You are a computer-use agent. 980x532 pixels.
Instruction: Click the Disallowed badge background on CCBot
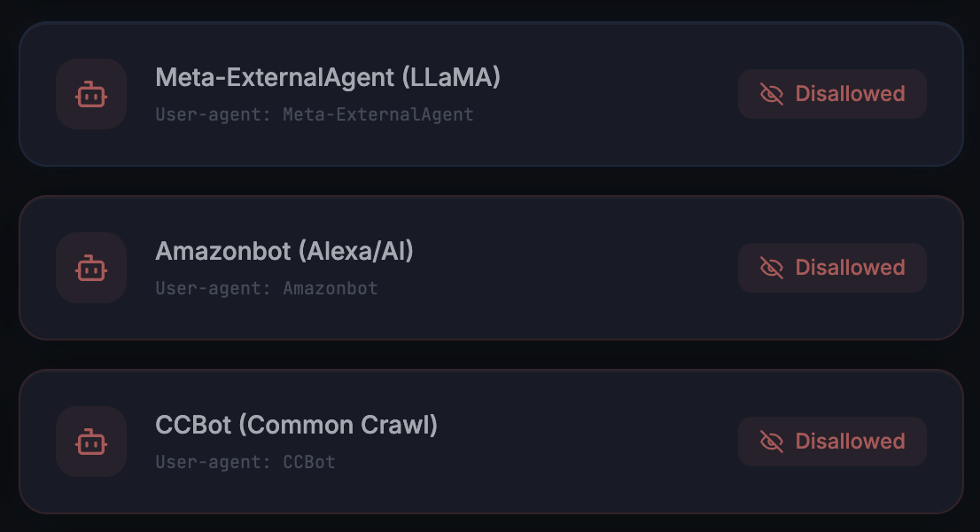point(831,441)
